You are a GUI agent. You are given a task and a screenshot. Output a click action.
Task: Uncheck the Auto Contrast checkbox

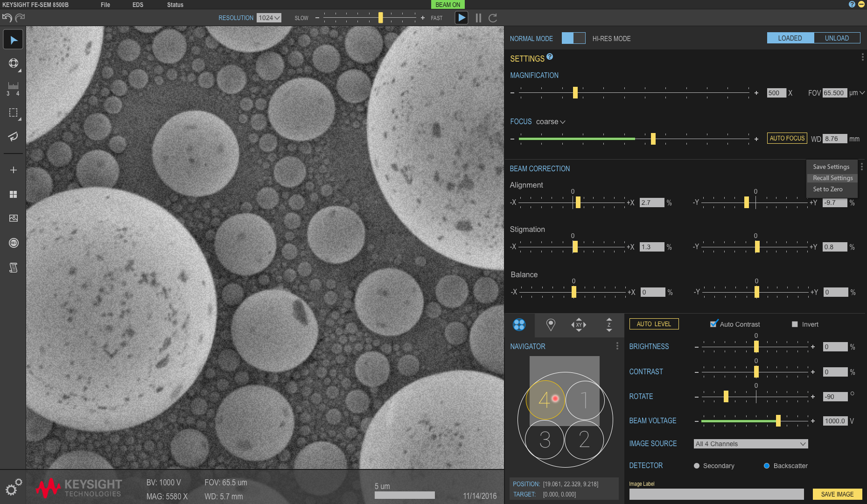[x=713, y=324]
